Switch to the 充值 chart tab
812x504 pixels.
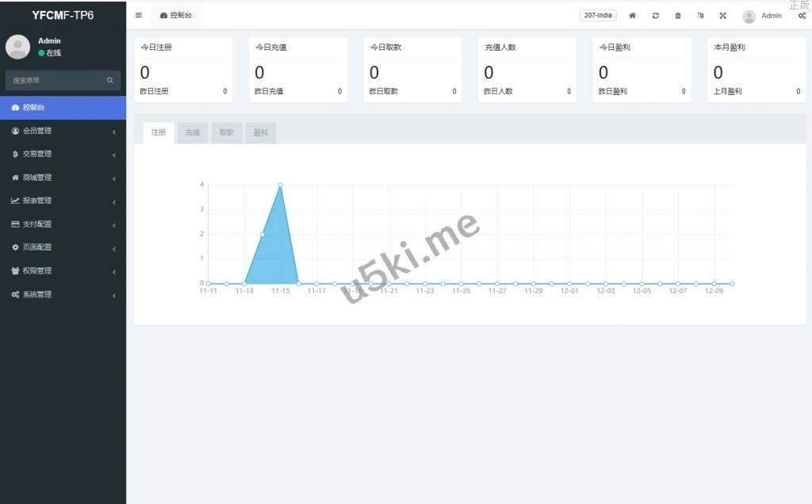point(193,133)
